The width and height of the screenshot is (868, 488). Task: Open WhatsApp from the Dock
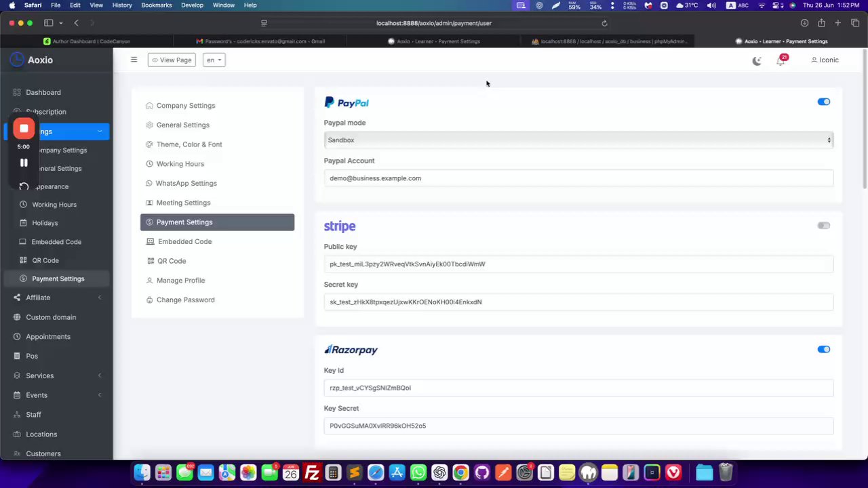click(x=418, y=472)
